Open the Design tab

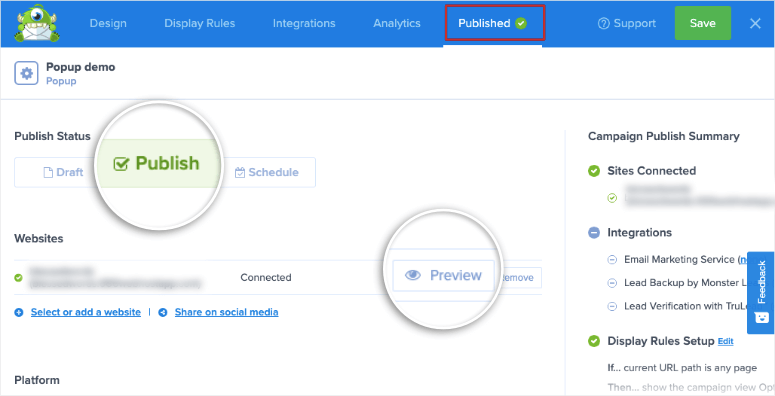point(108,23)
